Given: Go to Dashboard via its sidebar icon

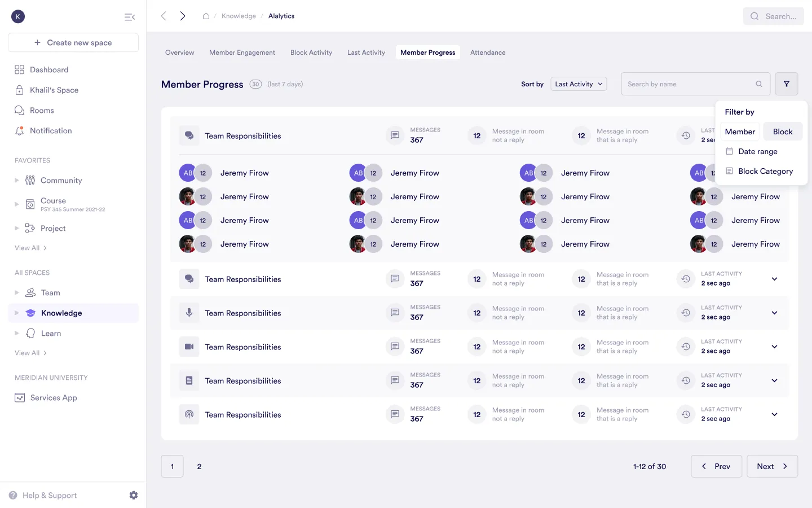Looking at the screenshot, I should (19, 69).
